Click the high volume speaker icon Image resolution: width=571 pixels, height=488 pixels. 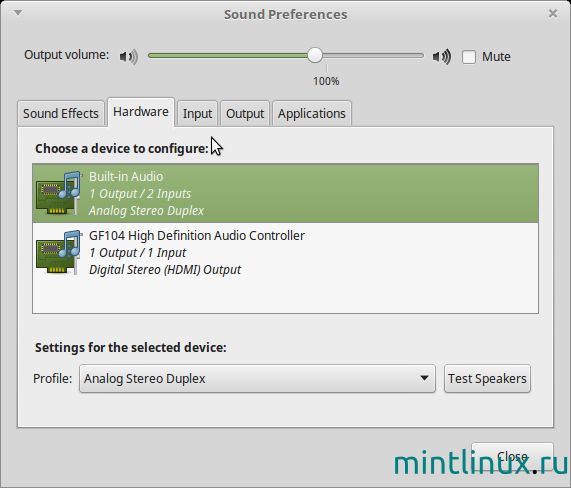442,56
